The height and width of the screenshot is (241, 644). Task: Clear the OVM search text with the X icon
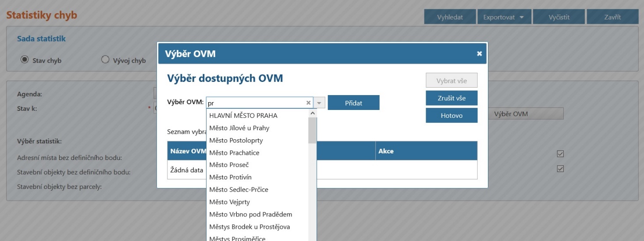pyautogui.click(x=308, y=103)
